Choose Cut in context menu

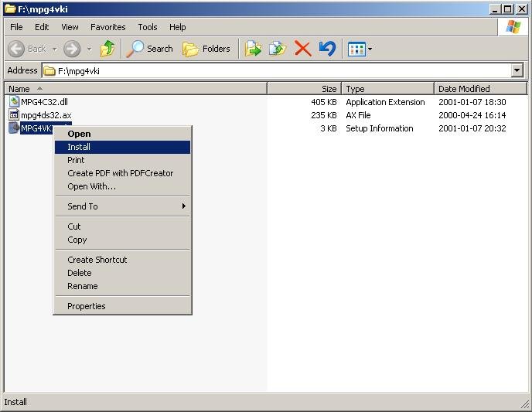point(122,226)
